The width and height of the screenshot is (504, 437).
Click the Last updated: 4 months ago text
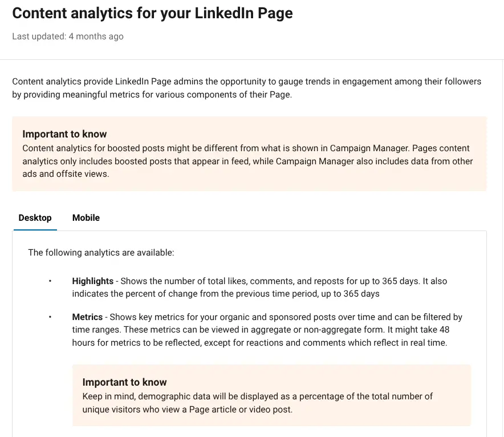[67, 36]
